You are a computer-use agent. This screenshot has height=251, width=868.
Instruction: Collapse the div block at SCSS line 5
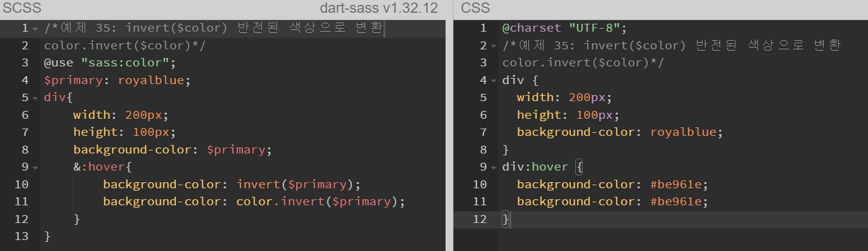(x=35, y=98)
